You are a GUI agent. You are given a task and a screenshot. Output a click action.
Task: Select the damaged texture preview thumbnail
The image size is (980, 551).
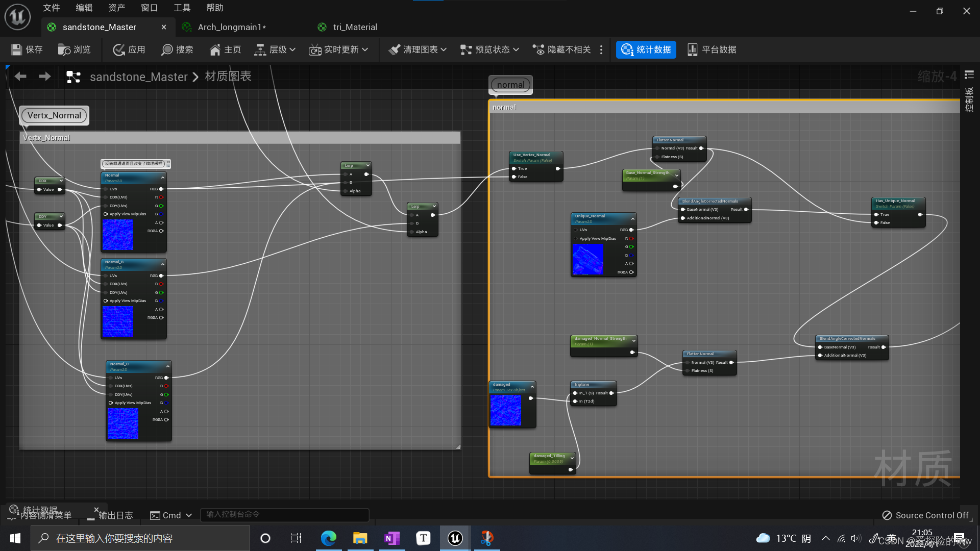506,410
